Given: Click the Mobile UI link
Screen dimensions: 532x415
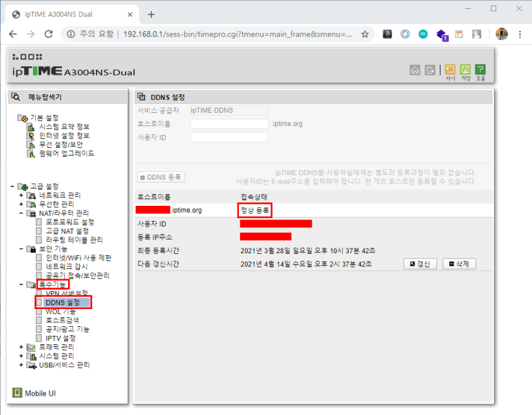Looking at the screenshot, I should 40,393.
